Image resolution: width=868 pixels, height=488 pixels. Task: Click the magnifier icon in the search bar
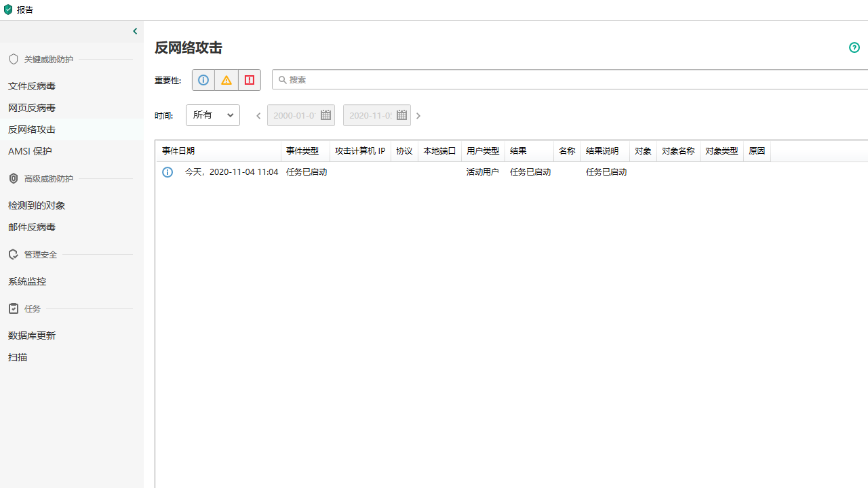(283, 79)
